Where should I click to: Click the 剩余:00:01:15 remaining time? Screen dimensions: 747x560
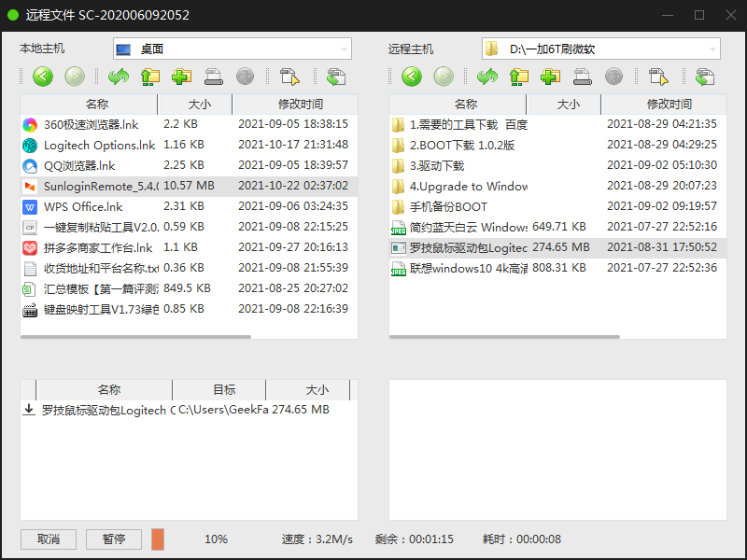coord(414,539)
